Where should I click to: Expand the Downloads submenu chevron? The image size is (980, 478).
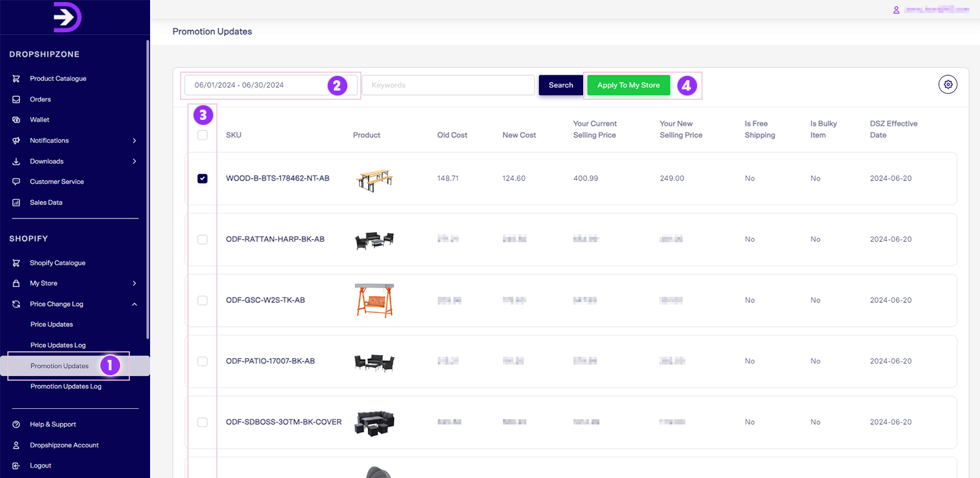coord(134,162)
